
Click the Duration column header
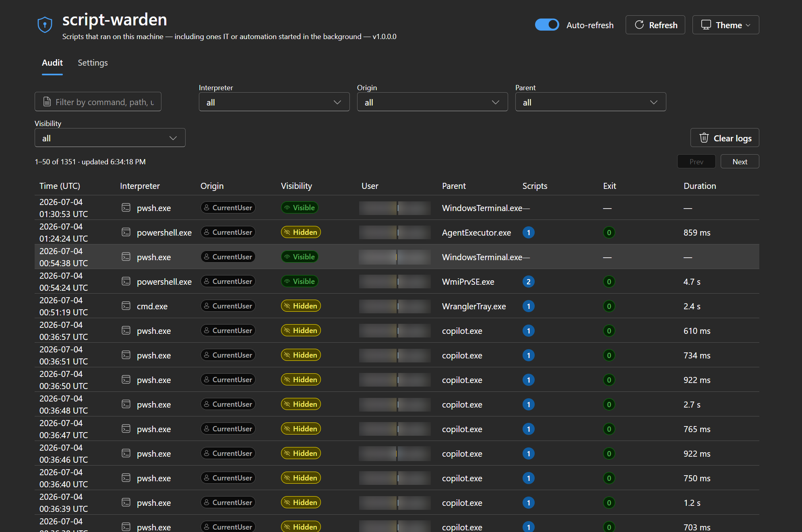click(700, 186)
